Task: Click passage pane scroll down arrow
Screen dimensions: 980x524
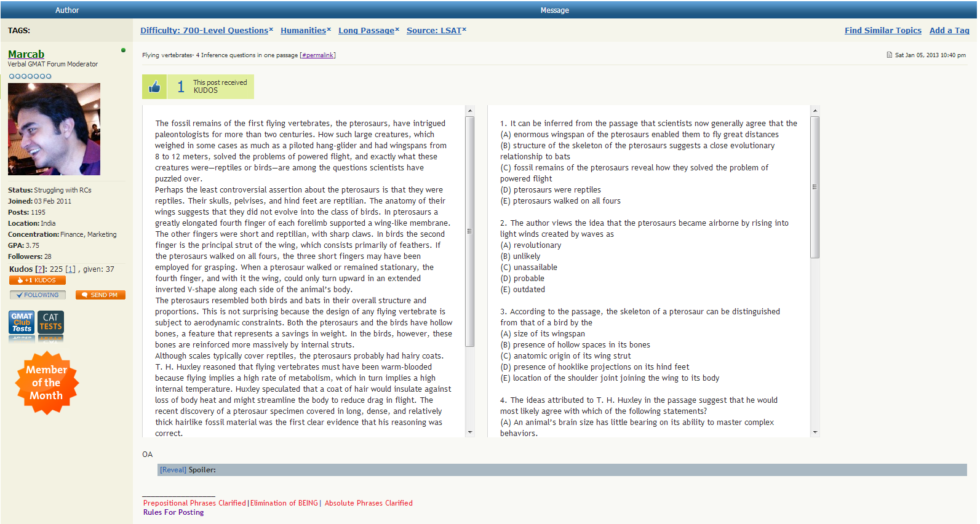Action: pyautogui.click(x=470, y=432)
